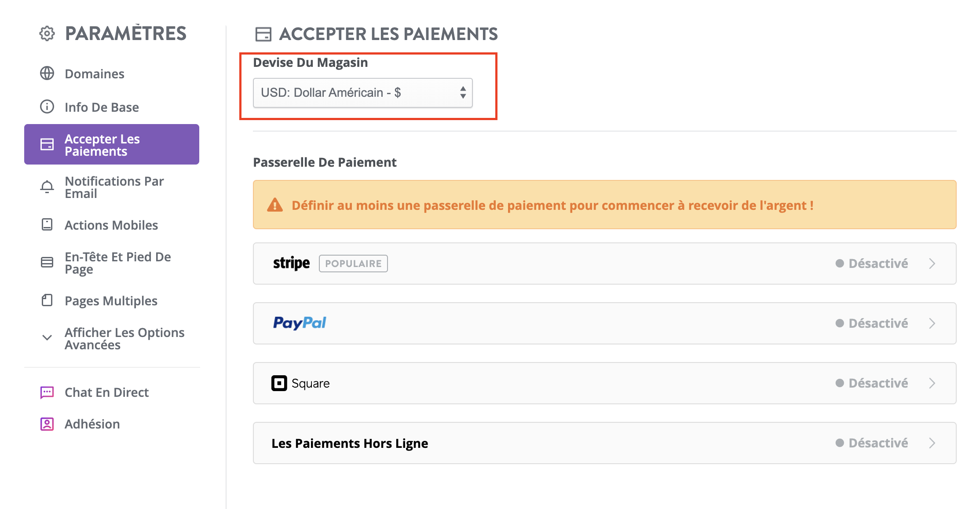This screenshot has width=980, height=509.
Task: Expand the PayPal gateway chevron
Action: pyautogui.click(x=932, y=323)
